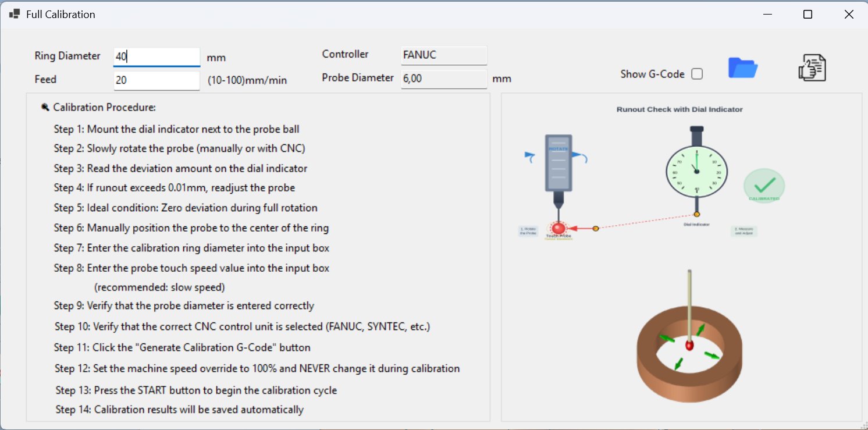The height and width of the screenshot is (430, 868).
Task: Click the Step 11 Generate Calibration G-Code line
Action: click(182, 347)
